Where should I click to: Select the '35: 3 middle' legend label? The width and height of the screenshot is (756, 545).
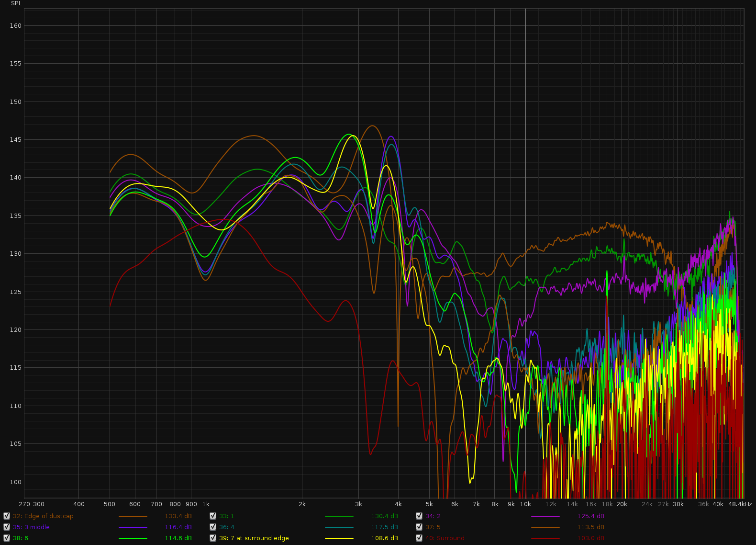point(31,527)
